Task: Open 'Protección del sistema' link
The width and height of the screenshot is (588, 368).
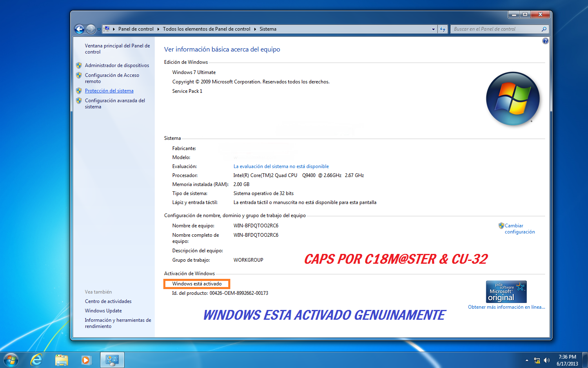Action: (x=109, y=91)
